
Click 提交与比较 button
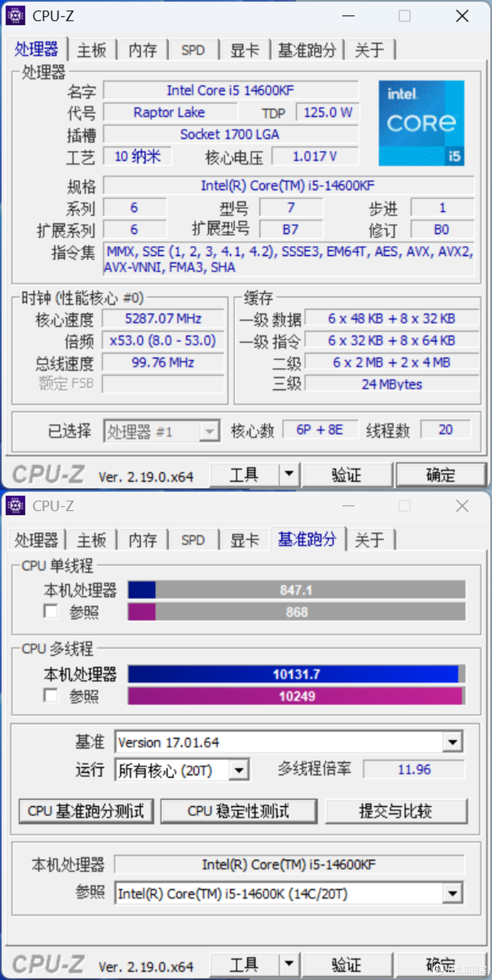pyautogui.click(x=396, y=811)
